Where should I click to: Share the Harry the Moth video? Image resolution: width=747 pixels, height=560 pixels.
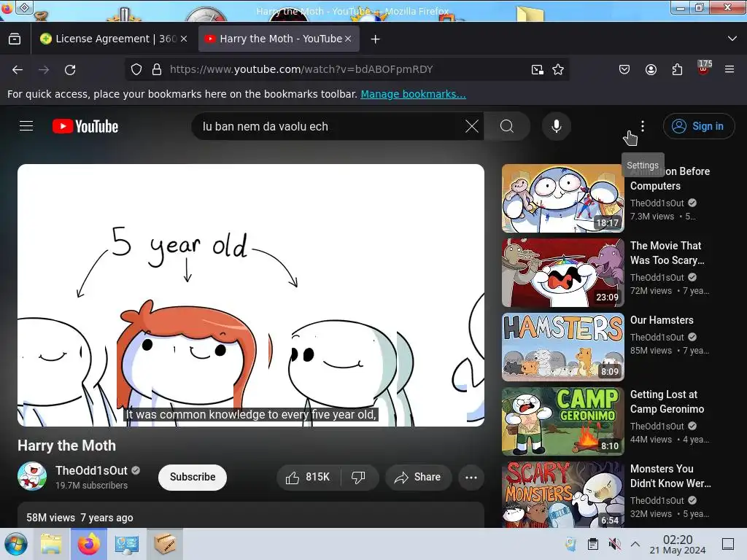418,477
